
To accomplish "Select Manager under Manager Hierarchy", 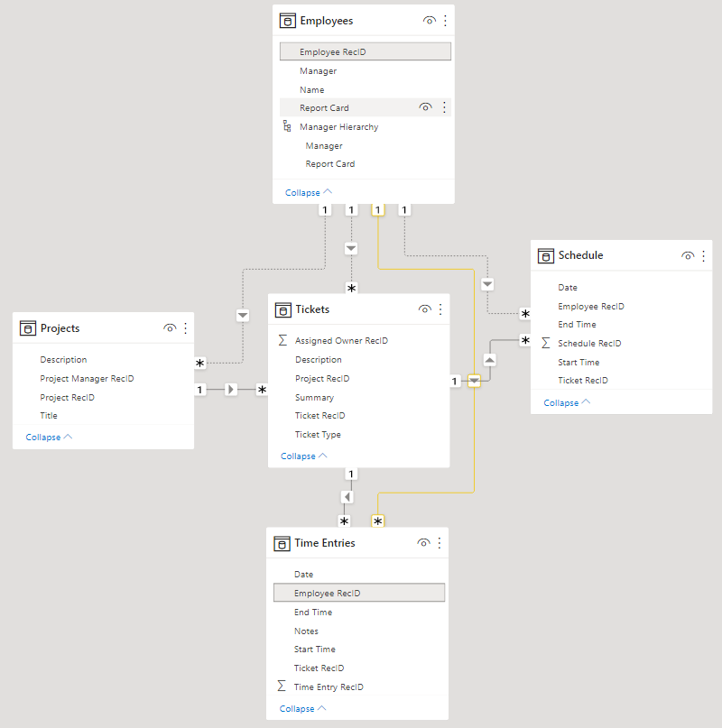I will pos(324,146).
